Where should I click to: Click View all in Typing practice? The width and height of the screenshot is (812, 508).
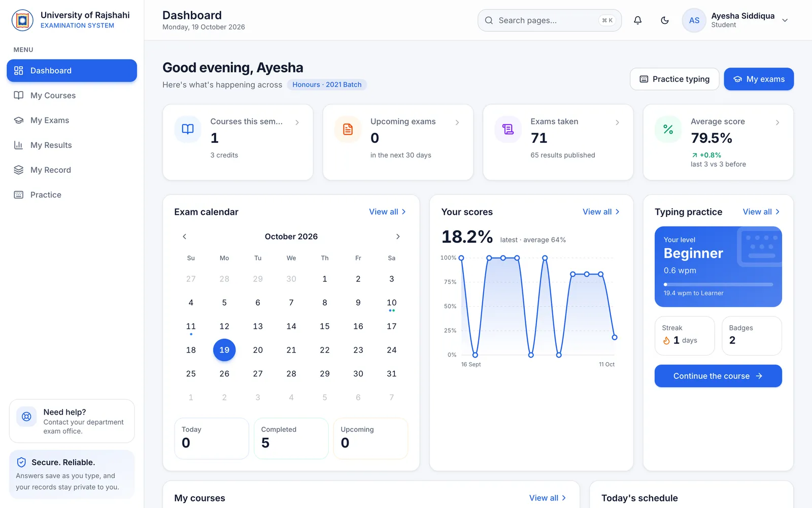pos(762,212)
